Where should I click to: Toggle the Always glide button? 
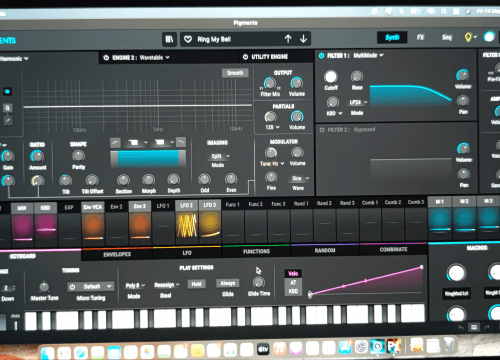[x=228, y=283]
